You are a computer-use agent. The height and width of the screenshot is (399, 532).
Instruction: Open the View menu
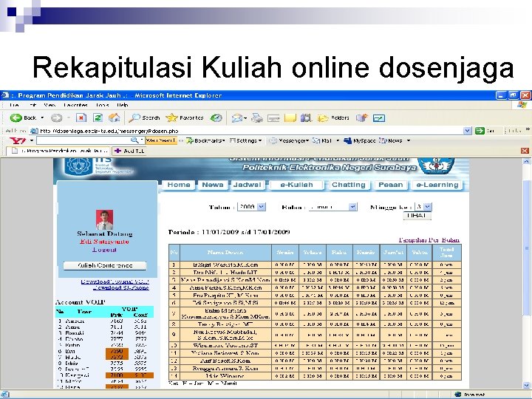pos(50,105)
